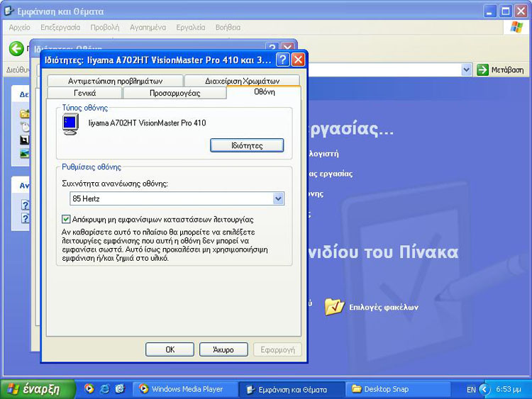
Task: Open the Επεξεργασία menu
Action: (x=60, y=28)
